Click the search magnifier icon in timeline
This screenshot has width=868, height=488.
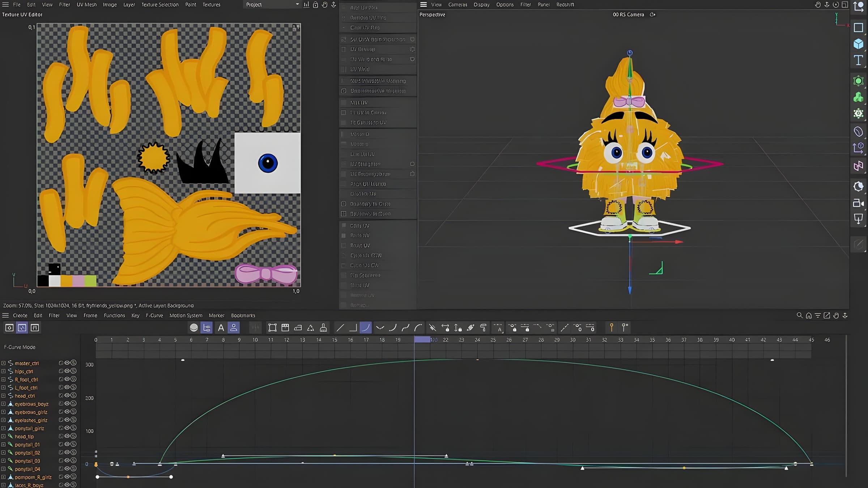pyautogui.click(x=799, y=315)
